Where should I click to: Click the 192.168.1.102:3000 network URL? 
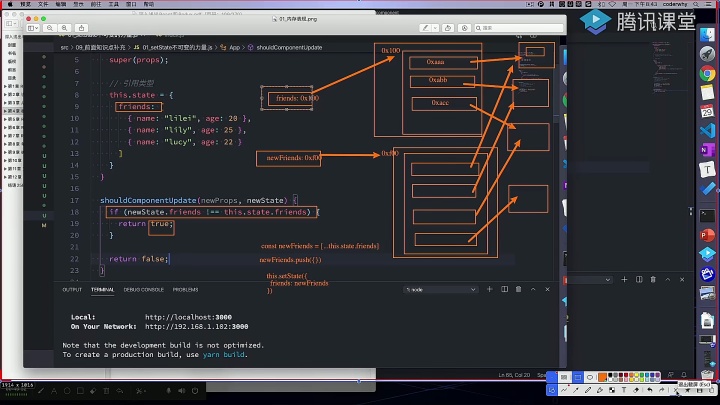coord(197,326)
